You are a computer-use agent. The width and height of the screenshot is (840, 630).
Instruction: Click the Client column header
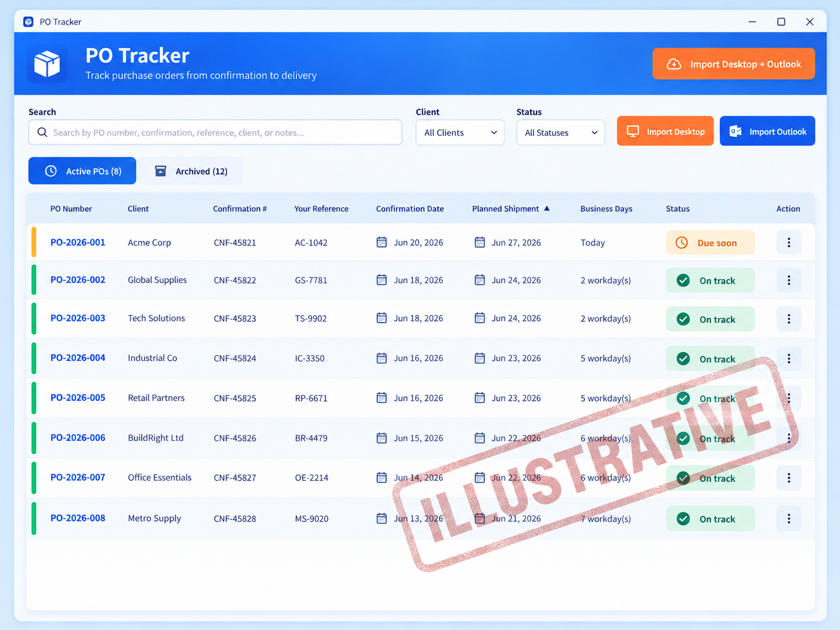[138, 209]
